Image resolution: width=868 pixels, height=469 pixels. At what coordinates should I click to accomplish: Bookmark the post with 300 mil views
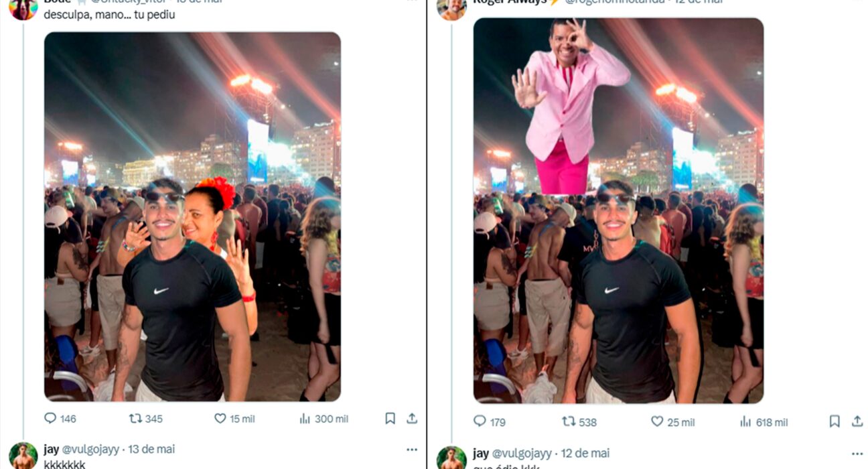[390, 419]
